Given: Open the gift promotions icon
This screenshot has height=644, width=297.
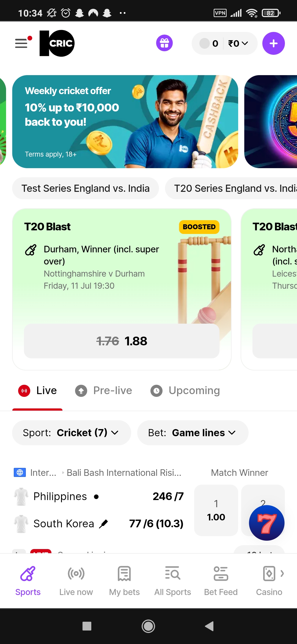Looking at the screenshot, I should 164,43.
